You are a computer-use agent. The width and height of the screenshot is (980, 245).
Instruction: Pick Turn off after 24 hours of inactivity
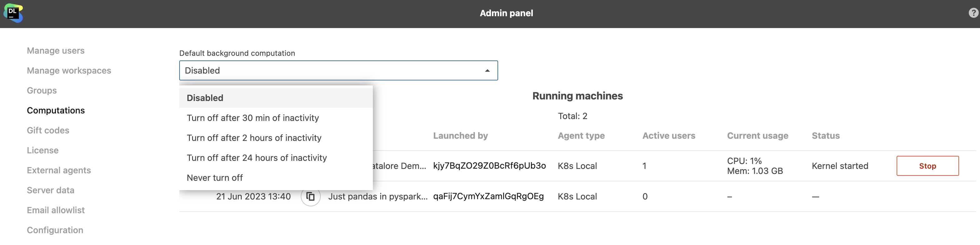tap(256, 158)
